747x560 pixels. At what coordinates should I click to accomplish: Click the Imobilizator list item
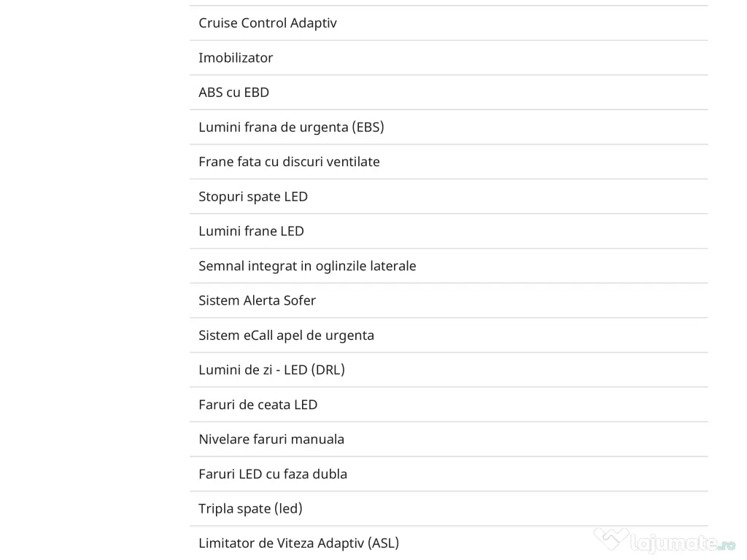[236, 58]
